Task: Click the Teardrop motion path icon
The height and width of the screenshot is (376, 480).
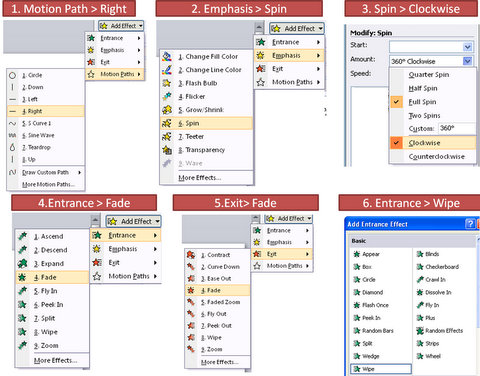Action: click(x=12, y=147)
